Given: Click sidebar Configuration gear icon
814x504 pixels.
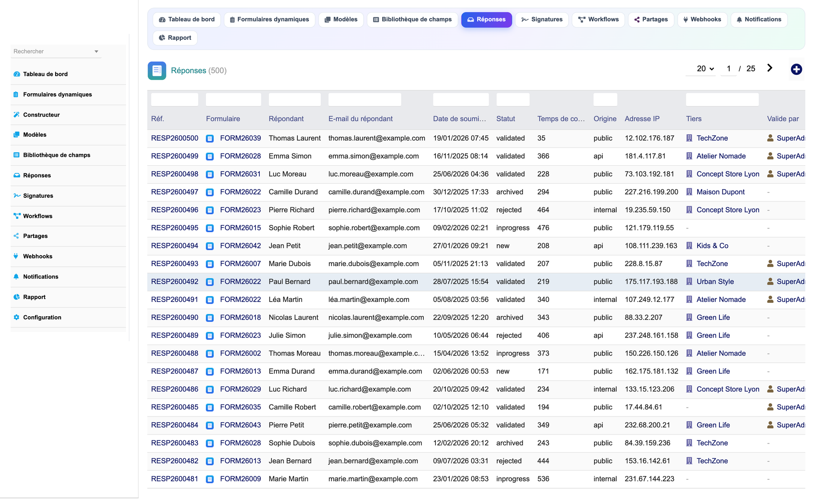Looking at the screenshot, I should tap(17, 317).
